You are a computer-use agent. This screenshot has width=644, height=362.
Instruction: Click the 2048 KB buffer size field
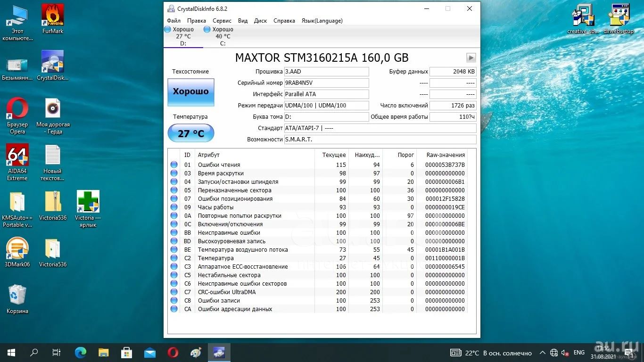pyautogui.click(x=453, y=72)
